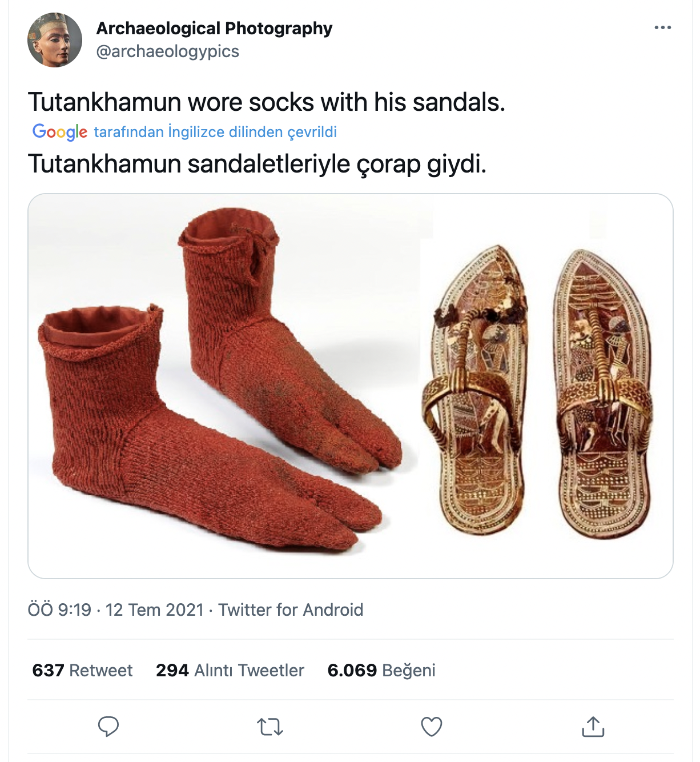Click the reply speech bubble icon
The image size is (700, 762).
[x=108, y=727]
